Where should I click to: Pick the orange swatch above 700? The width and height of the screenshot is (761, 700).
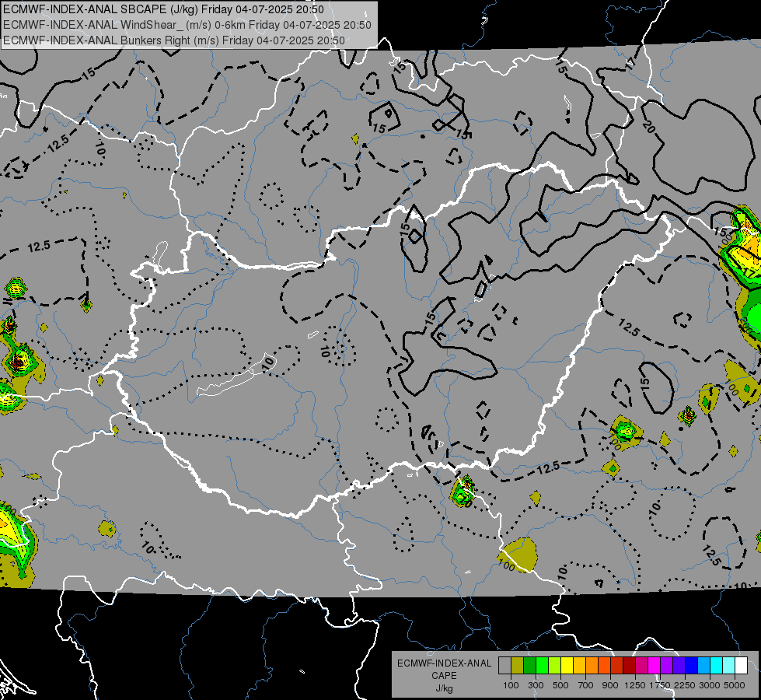pyautogui.click(x=592, y=665)
